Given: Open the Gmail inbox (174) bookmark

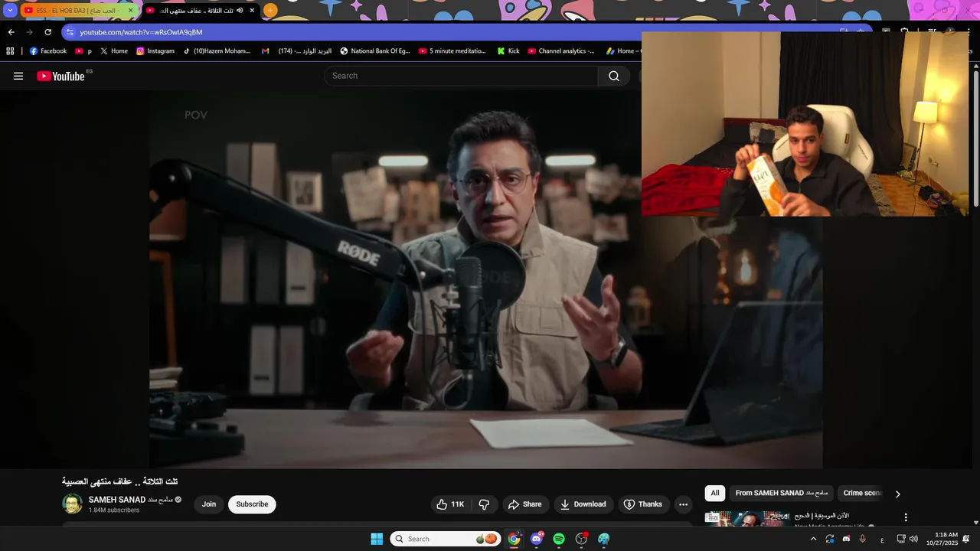Looking at the screenshot, I should [296, 51].
